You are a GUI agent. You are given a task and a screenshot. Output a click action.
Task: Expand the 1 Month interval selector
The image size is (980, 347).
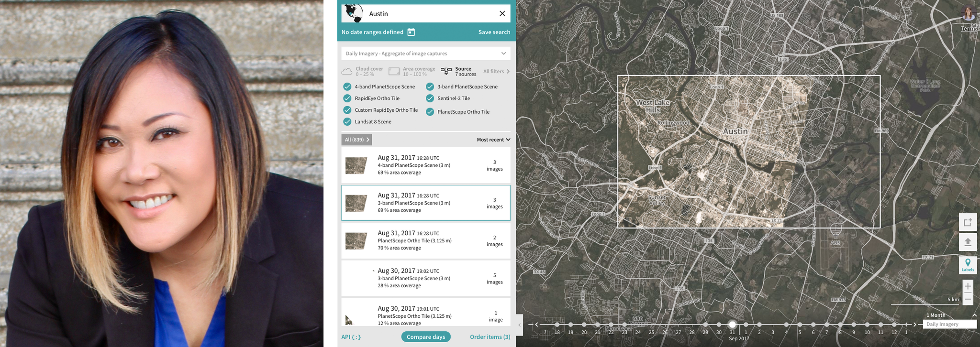point(951,315)
